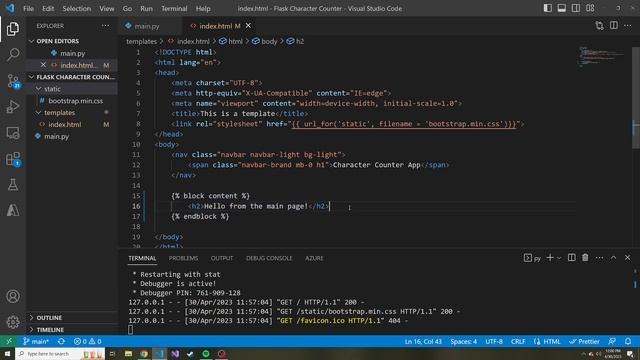This screenshot has width=640, height=360.
Task: Close the index.html editor tab
Action: 248,26
